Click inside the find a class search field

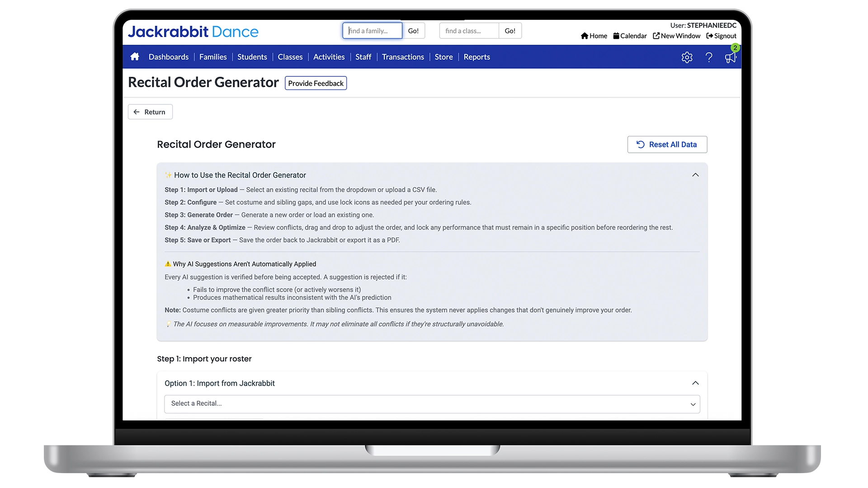pyautogui.click(x=469, y=31)
